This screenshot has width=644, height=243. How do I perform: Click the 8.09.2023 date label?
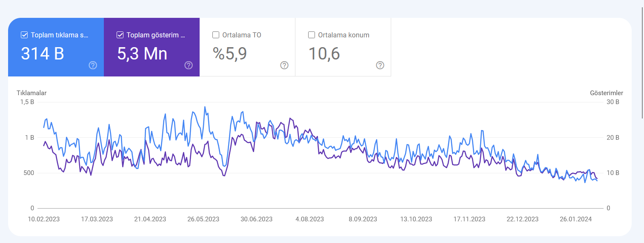coord(363,219)
